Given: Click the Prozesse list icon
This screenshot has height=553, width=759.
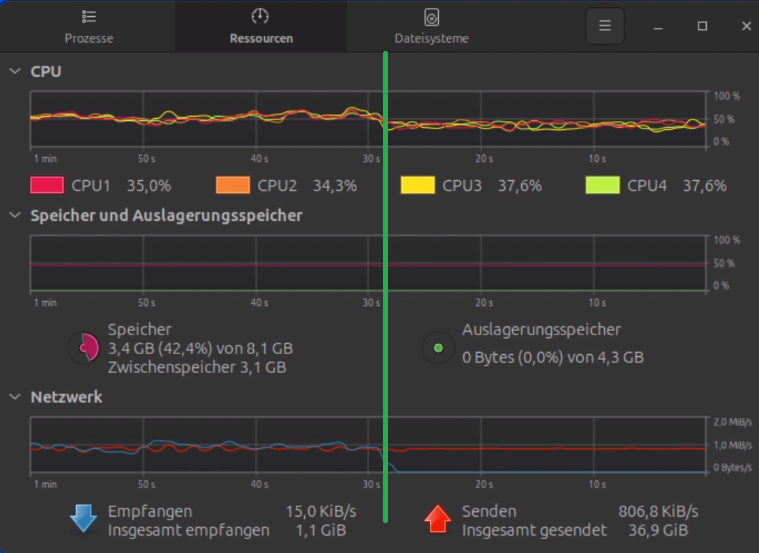Looking at the screenshot, I should 89,17.
